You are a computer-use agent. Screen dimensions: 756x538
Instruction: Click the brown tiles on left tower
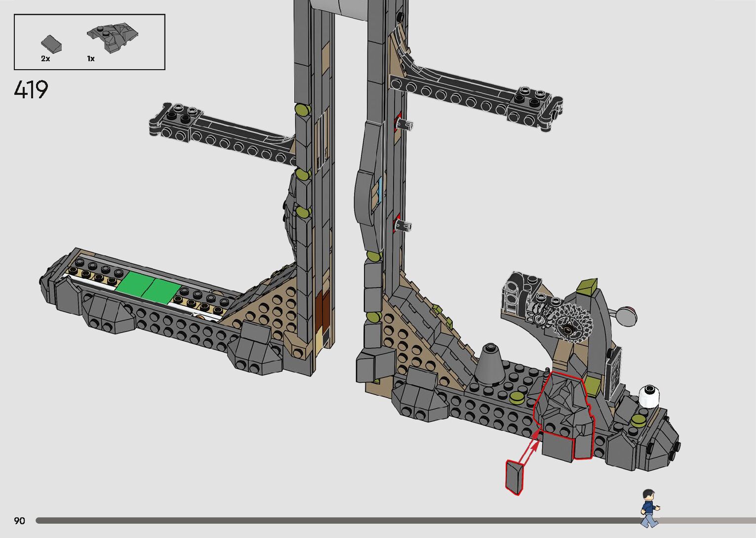pyautogui.click(x=321, y=311)
